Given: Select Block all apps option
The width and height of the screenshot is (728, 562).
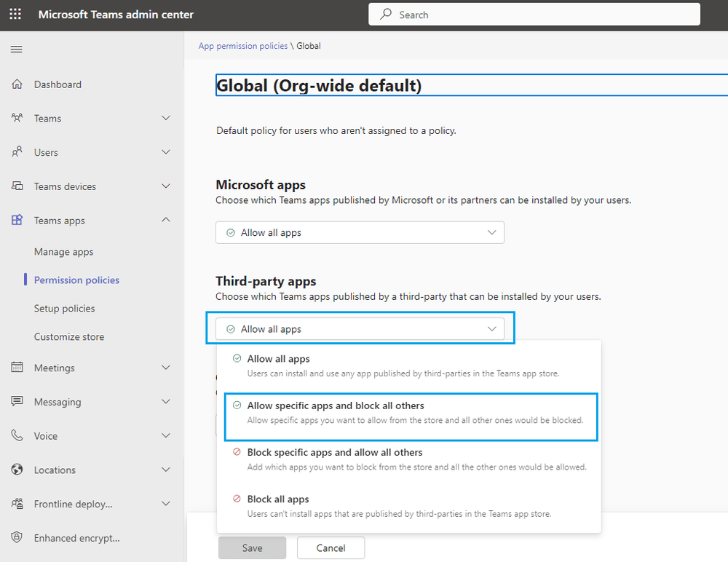Looking at the screenshot, I should click(x=411, y=506).
